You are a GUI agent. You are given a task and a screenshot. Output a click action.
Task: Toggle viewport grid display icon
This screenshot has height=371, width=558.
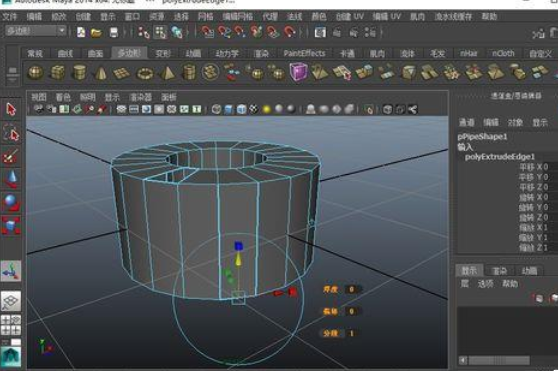(x=121, y=109)
